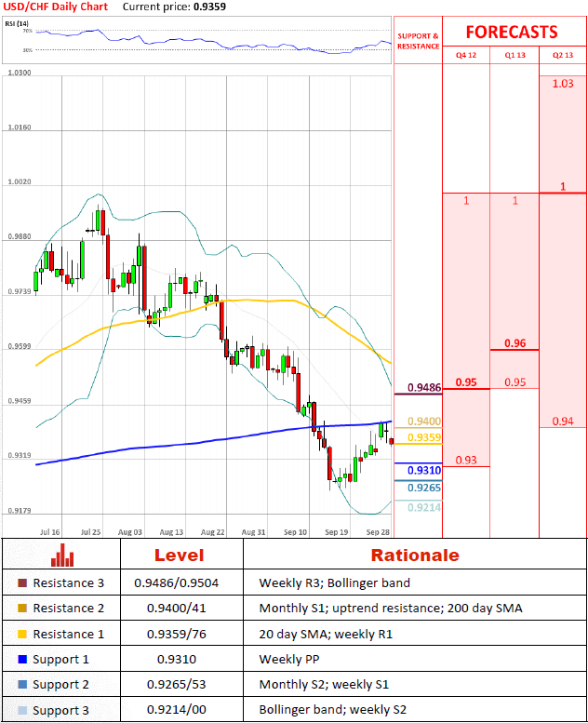The image size is (588, 723).
Task: Switch to the Q1 13 forecast column
Action: [514, 56]
